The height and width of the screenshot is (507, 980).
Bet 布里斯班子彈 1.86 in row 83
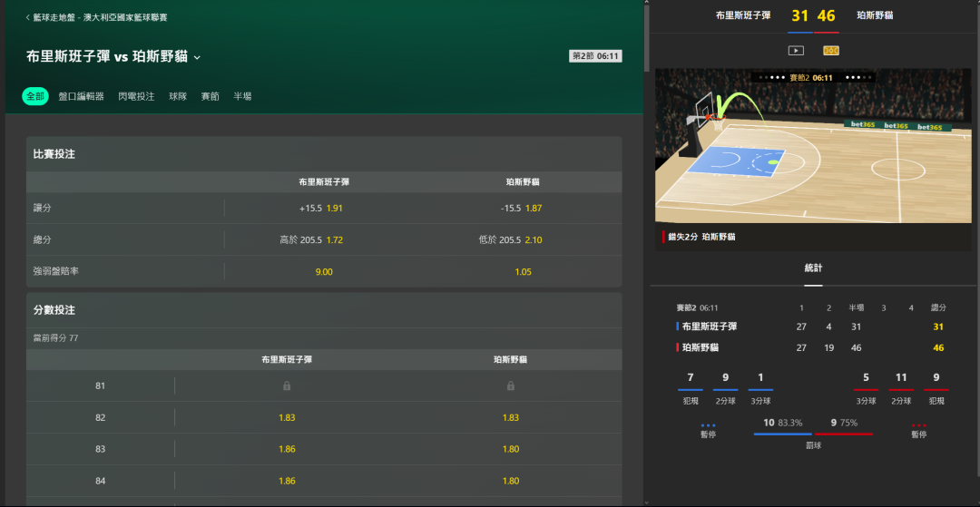tap(287, 449)
